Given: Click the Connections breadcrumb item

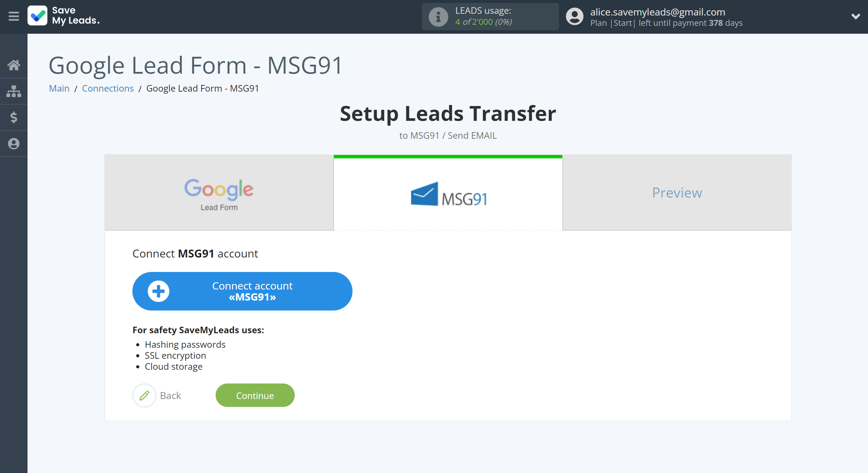Looking at the screenshot, I should click(107, 88).
